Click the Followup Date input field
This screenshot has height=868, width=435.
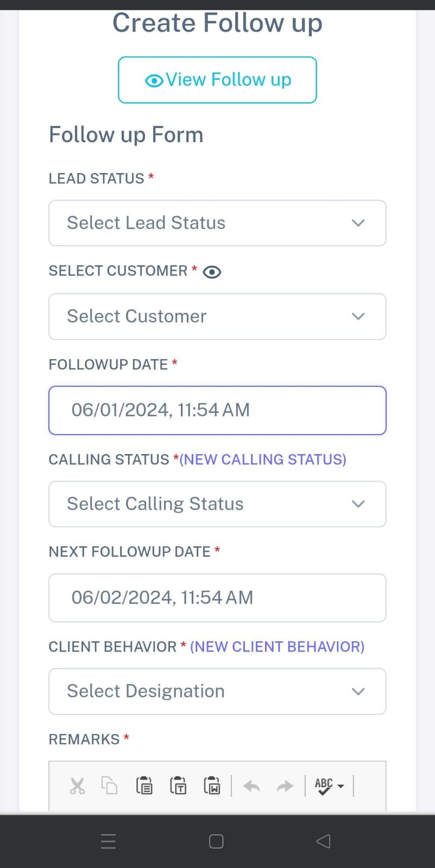(217, 410)
